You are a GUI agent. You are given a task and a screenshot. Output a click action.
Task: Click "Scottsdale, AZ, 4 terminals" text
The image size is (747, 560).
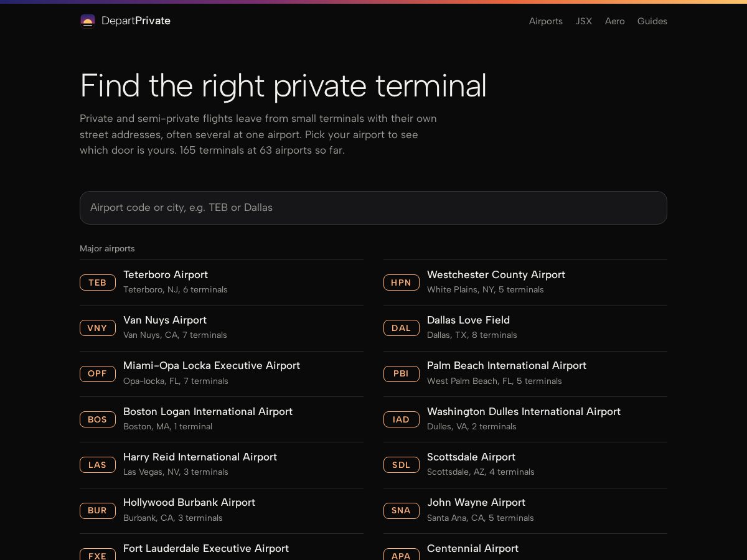click(x=481, y=472)
